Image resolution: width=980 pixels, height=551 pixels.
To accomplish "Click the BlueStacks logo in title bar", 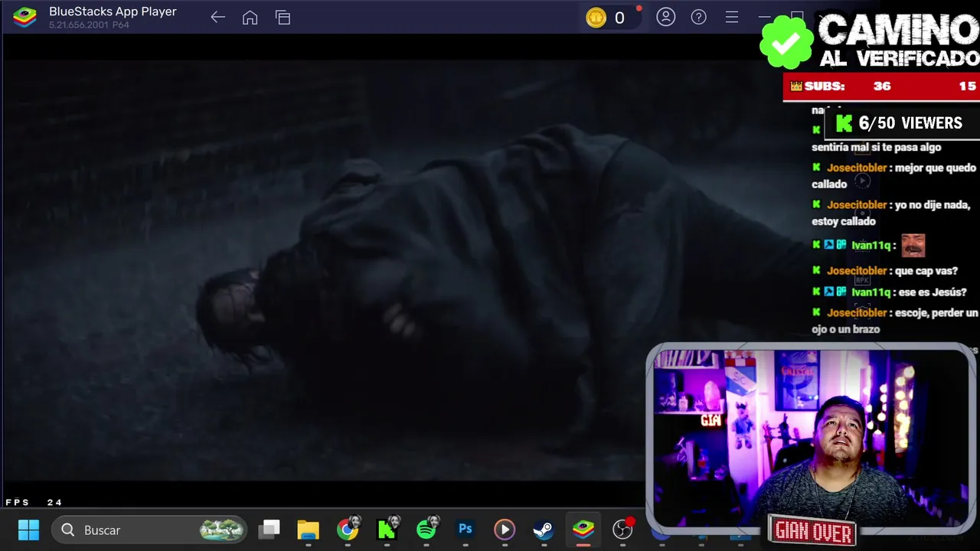I will coord(25,18).
